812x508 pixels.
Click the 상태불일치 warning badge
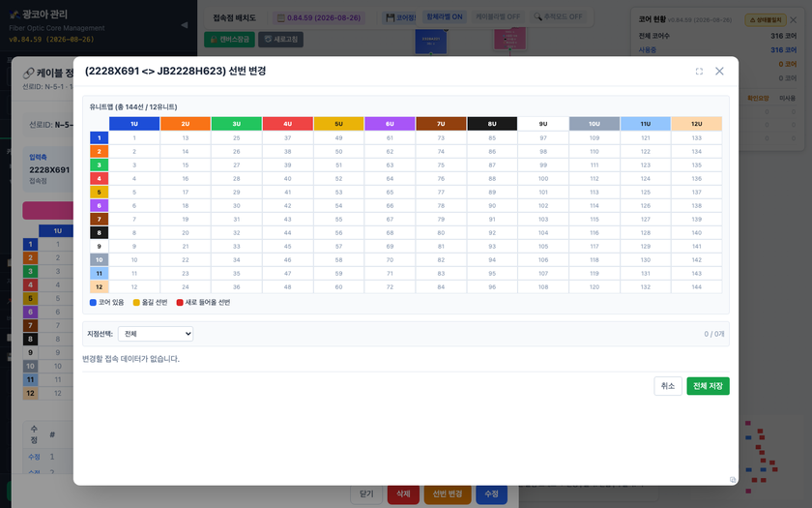766,19
